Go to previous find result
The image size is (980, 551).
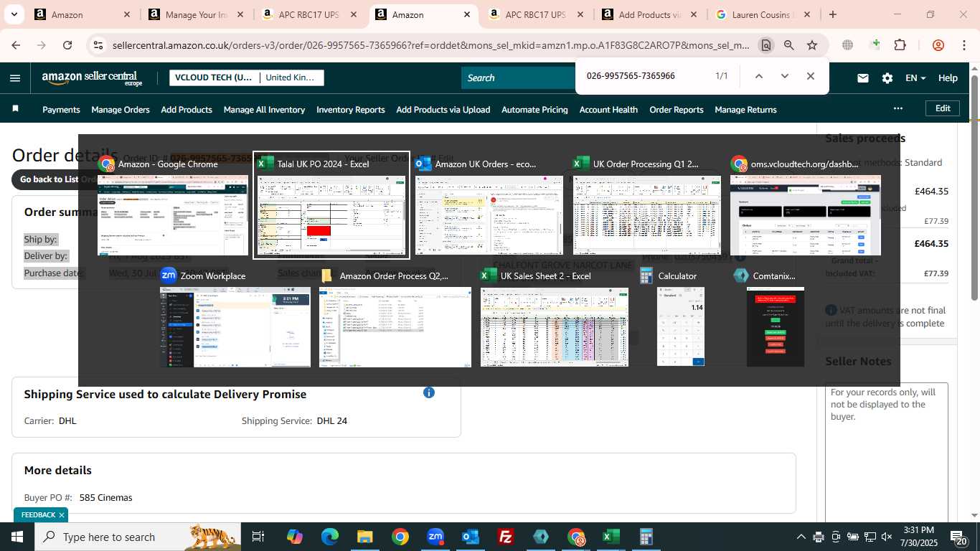[758, 76]
